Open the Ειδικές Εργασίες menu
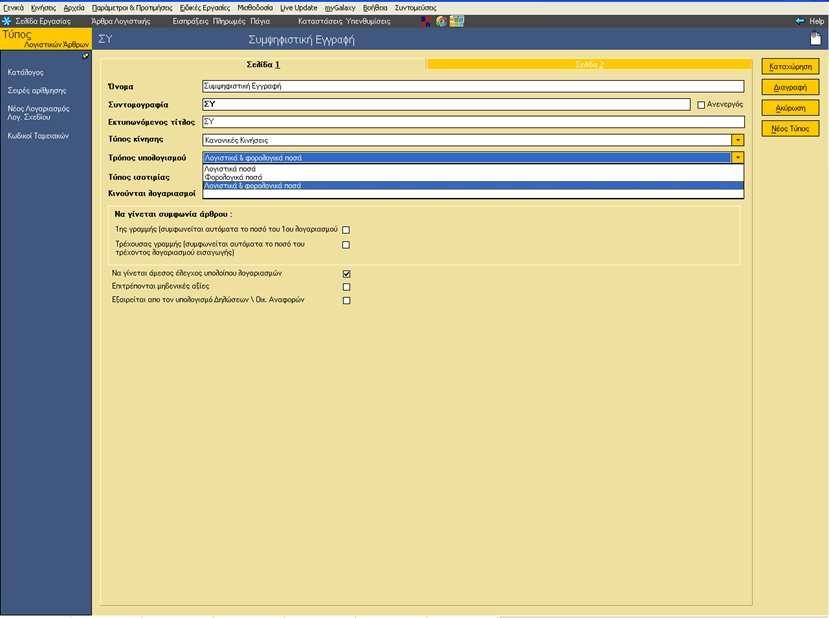Viewport: 829px width, 618px height. coord(205,7)
